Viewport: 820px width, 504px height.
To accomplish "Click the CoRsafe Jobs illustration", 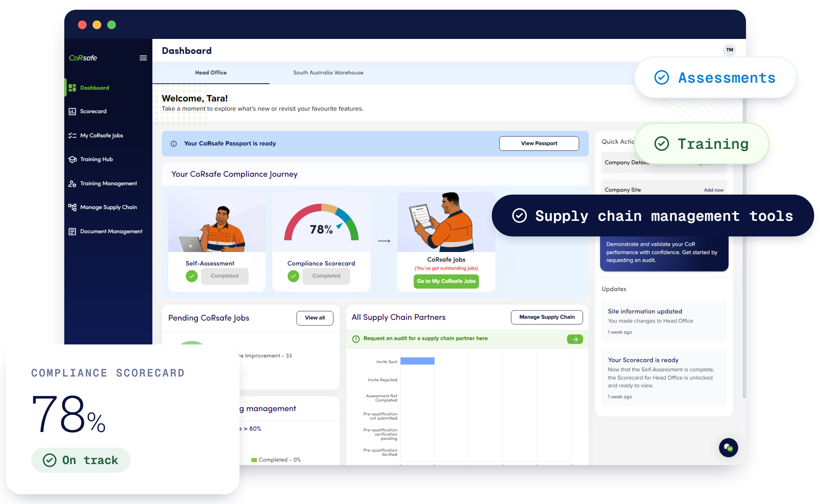I will click(x=446, y=222).
